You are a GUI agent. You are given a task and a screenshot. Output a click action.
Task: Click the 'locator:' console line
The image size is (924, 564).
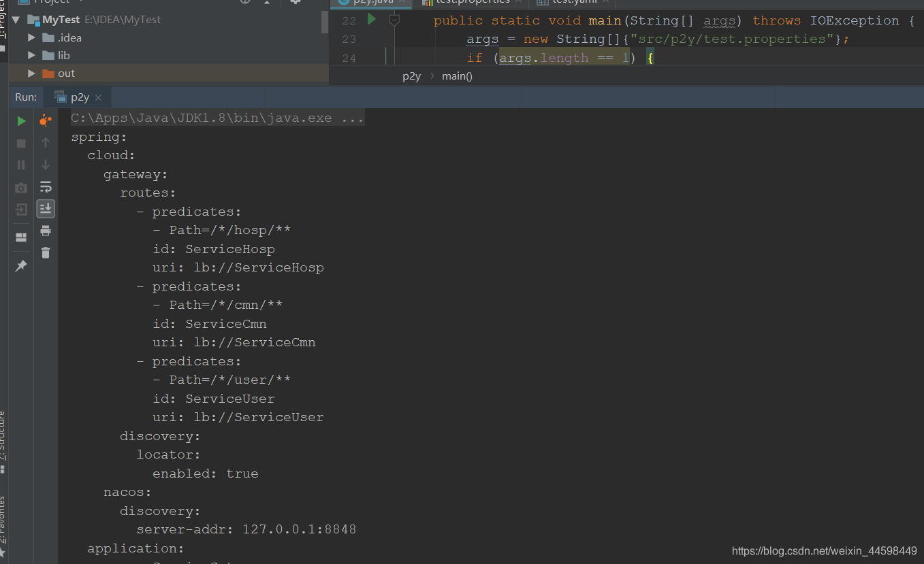tap(169, 454)
